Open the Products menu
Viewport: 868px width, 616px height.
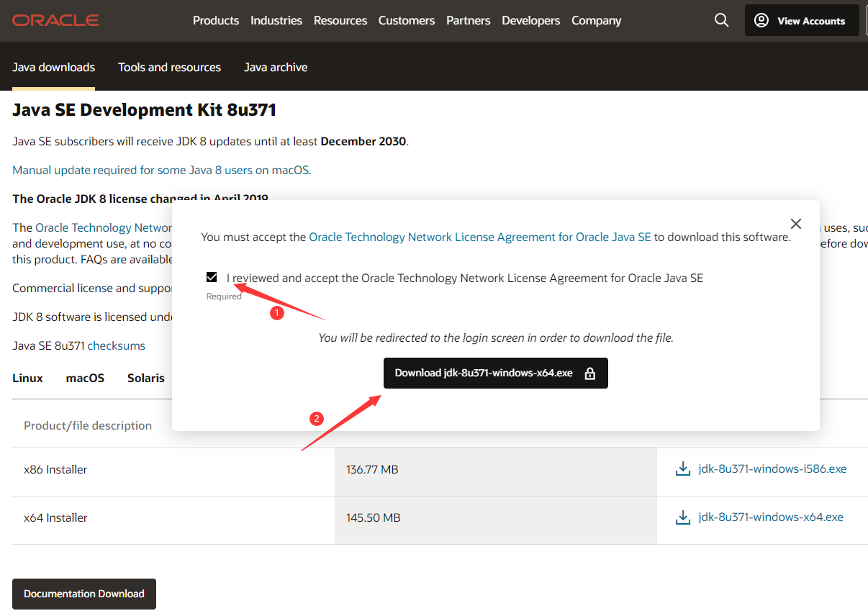click(x=216, y=20)
